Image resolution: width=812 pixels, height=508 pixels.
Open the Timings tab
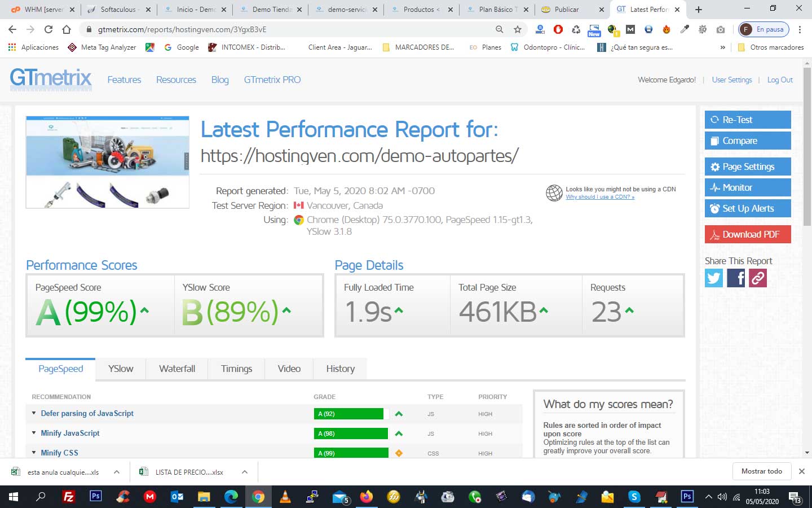click(236, 369)
